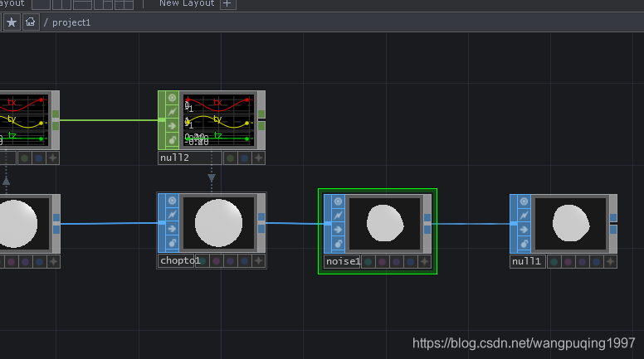Activate the viewer-active plus flag on noise1
The image size is (644, 359).
[x=424, y=261]
